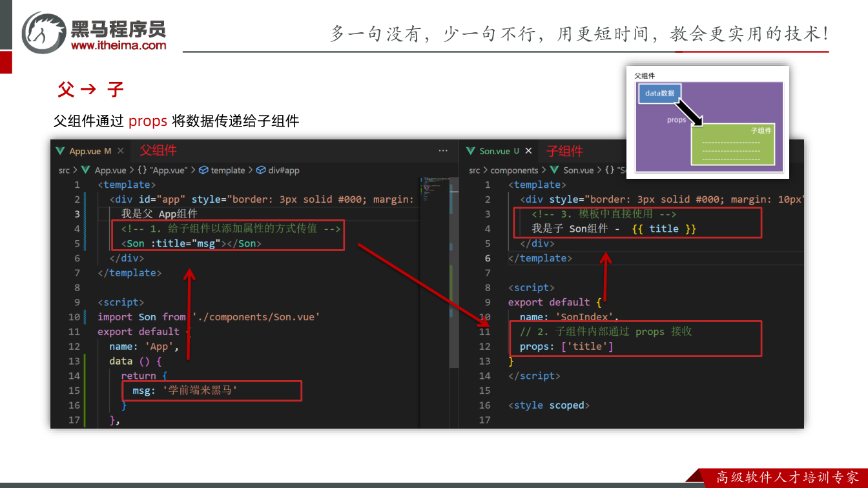Click the div id="app" line in App.vue
Image resolution: width=868 pixels, height=488 pixels.
click(x=261, y=199)
